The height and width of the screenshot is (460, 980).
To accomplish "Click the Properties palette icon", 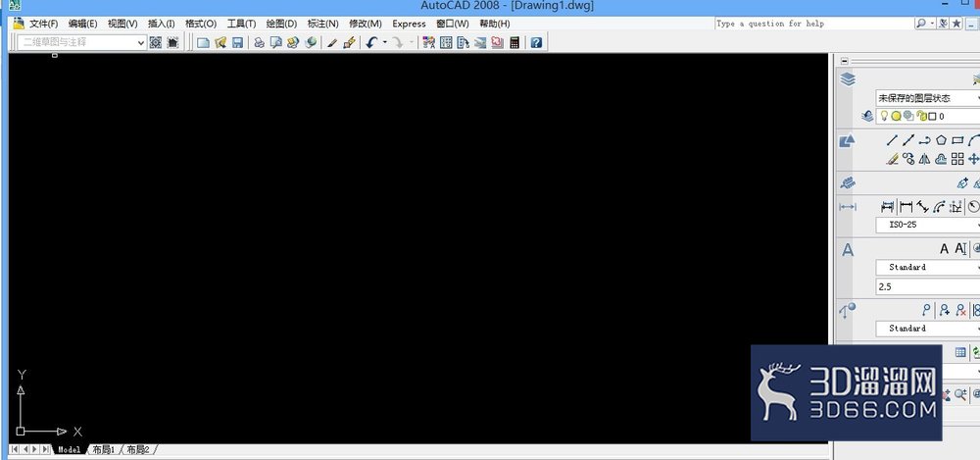I will pyautogui.click(x=429, y=42).
